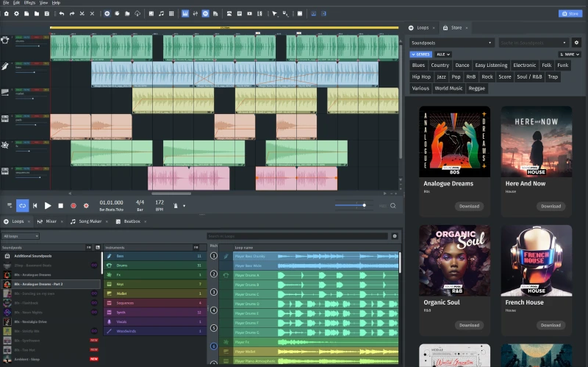
Task: Open the Effects menu
Action: point(29,3)
